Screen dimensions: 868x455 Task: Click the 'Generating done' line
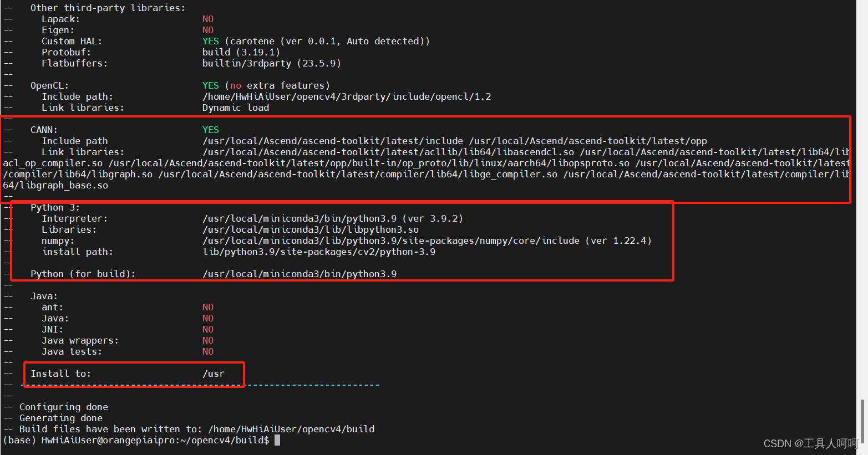coord(61,418)
